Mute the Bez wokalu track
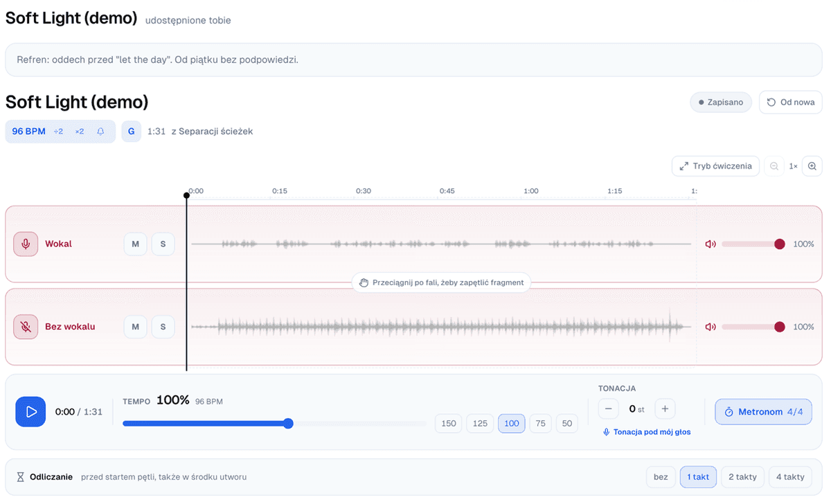The width and height of the screenshot is (831, 504). [136, 327]
